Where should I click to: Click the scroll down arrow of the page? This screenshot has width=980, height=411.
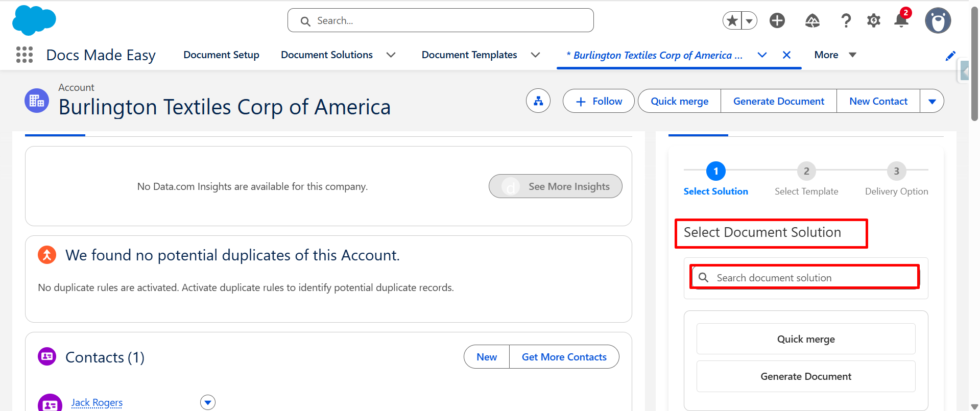[x=974, y=406]
